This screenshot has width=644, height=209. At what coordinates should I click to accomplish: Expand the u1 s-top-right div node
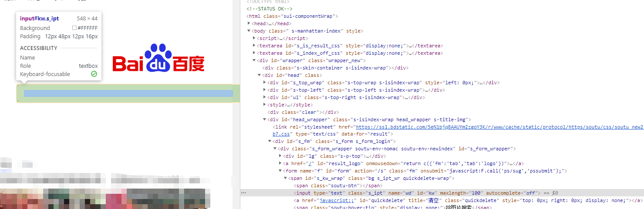(x=265, y=97)
